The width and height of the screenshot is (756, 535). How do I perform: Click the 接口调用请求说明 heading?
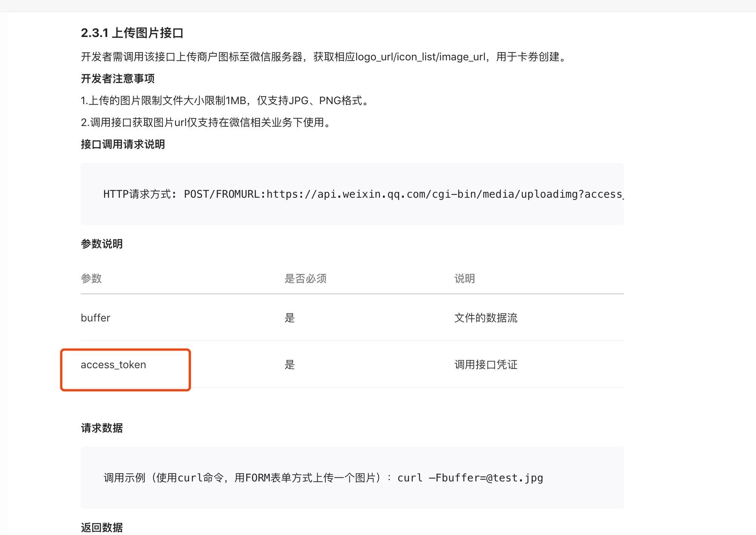pos(123,144)
